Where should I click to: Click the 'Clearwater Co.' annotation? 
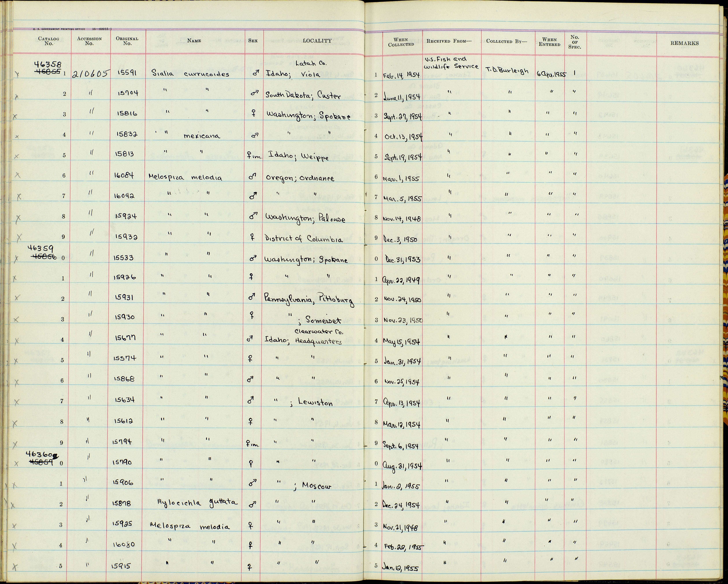click(x=319, y=332)
